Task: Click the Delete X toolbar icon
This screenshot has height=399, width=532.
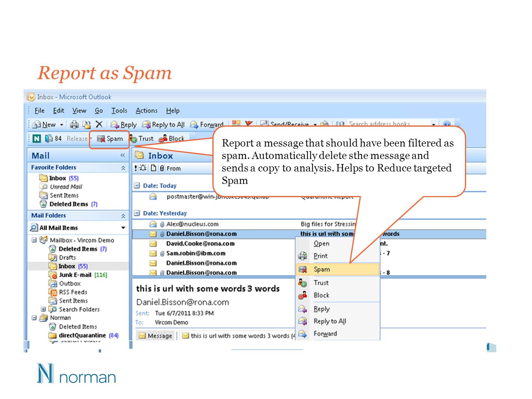Action: coord(99,124)
